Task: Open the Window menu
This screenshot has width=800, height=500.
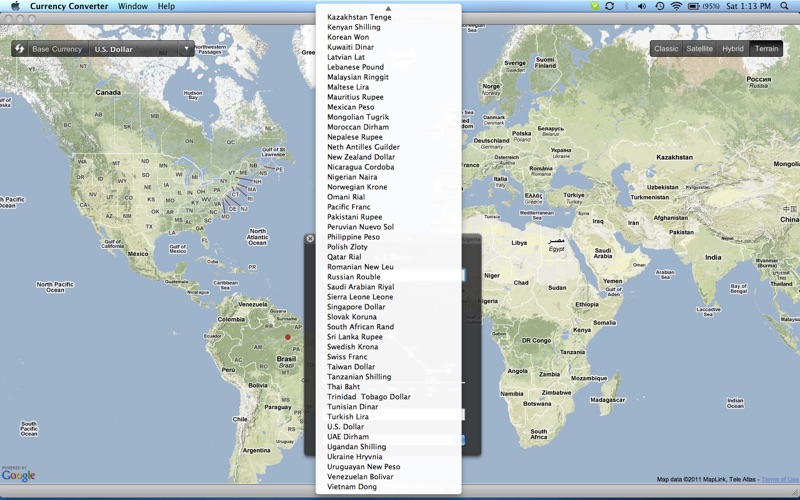Action: [x=133, y=6]
